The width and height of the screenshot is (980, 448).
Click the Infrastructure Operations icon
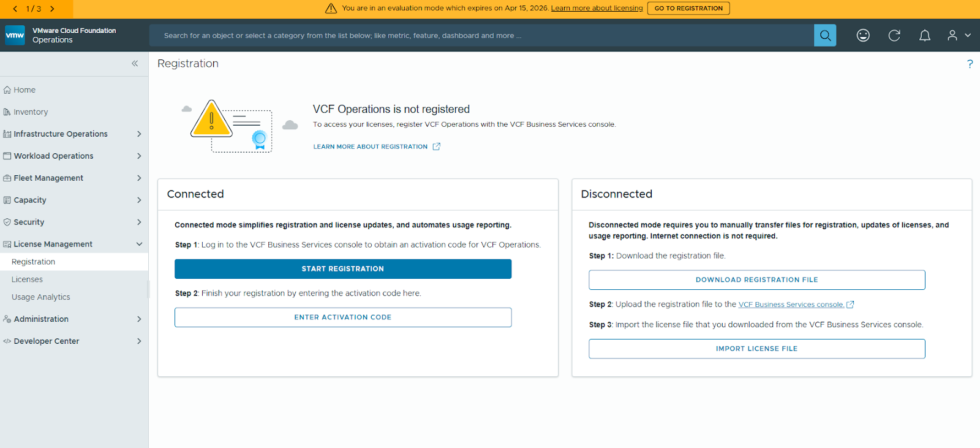(x=7, y=134)
